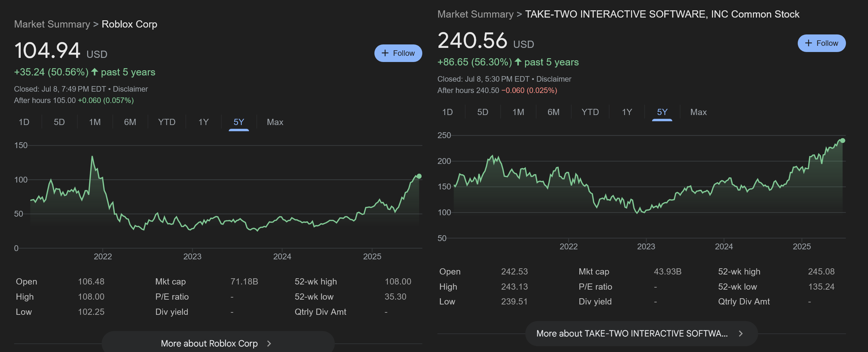Open Disclaimer link in Roblox panel

point(130,89)
